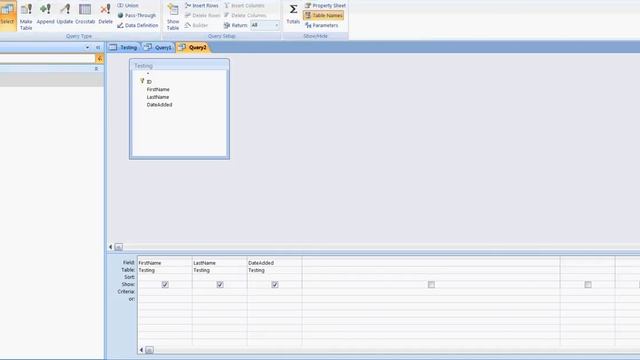Viewport: 640px width, 360px height.
Task: Select LastName in the Testing field list
Action: [158, 97]
